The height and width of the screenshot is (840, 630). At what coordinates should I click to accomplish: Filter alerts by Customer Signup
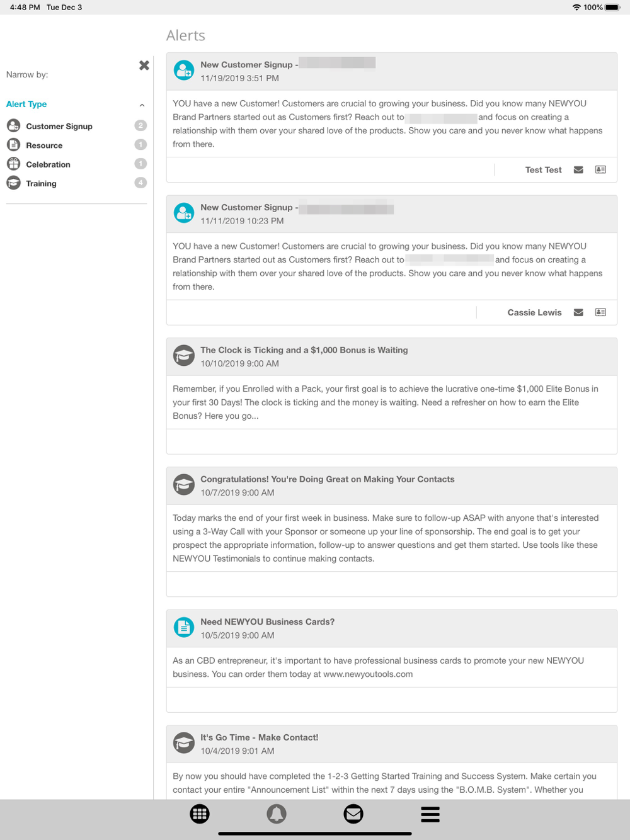[59, 126]
